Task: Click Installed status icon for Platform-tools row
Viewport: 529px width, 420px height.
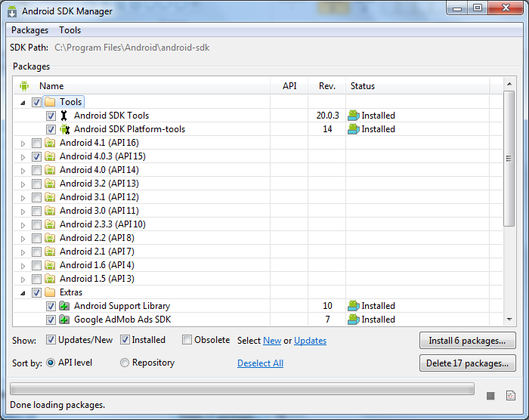Action: pyautogui.click(x=353, y=129)
